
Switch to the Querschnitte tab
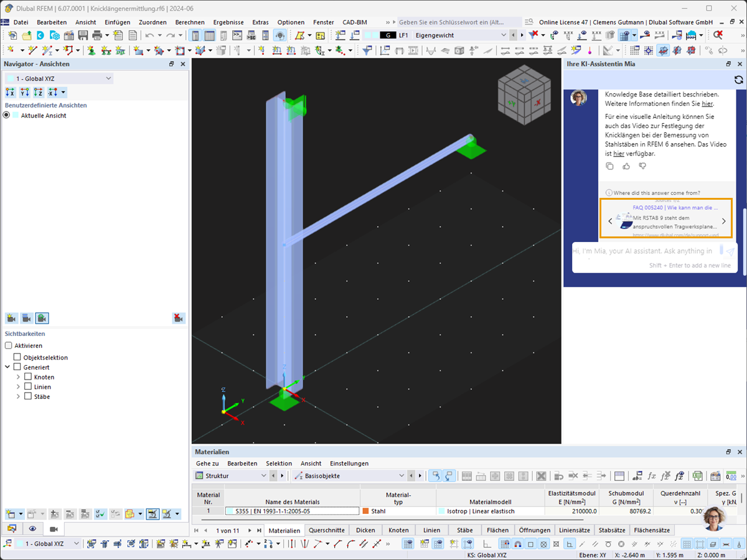(x=327, y=530)
